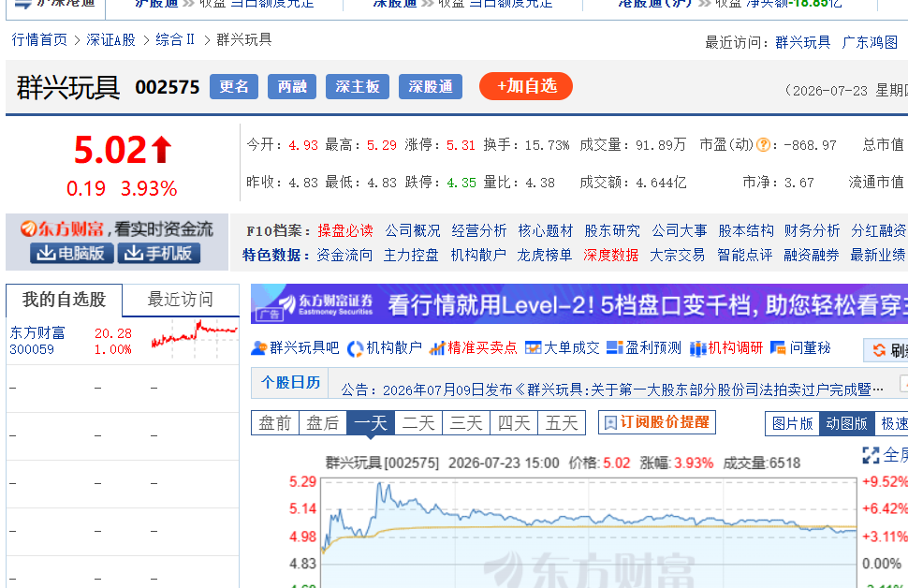Screen dimensions: 908x588
Task: Open 融资融券 data link
Action: 812,255
